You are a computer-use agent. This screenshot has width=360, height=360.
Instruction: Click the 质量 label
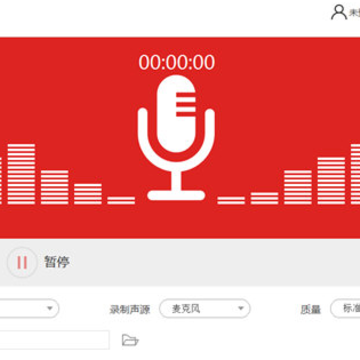tap(310, 309)
